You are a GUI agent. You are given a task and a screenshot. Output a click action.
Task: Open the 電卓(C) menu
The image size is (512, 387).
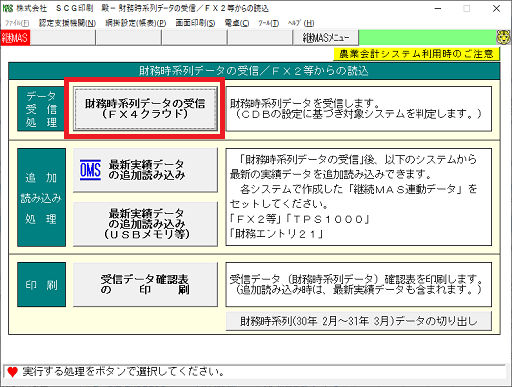(237, 23)
